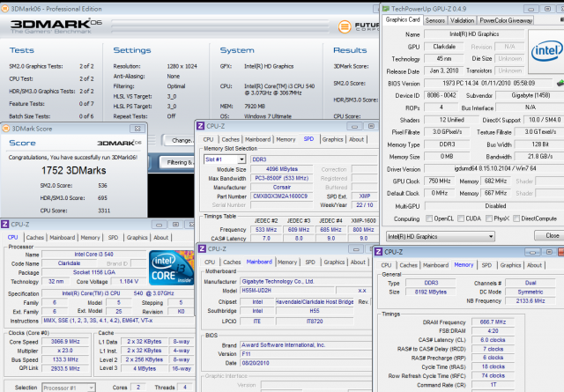The width and height of the screenshot is (564, 392).
Task: Click the BIOS date 08/20/2010 value
Action: tap(306, 363)
